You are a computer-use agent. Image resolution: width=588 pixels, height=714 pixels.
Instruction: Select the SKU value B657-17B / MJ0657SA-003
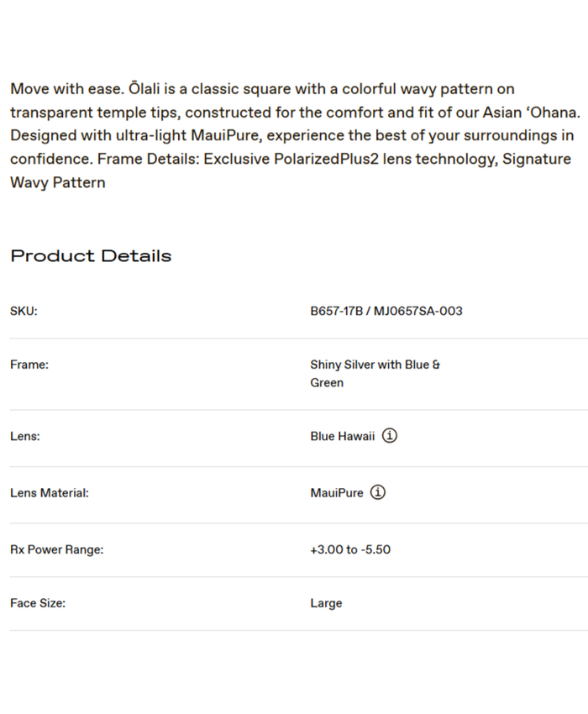pos(386,311)
